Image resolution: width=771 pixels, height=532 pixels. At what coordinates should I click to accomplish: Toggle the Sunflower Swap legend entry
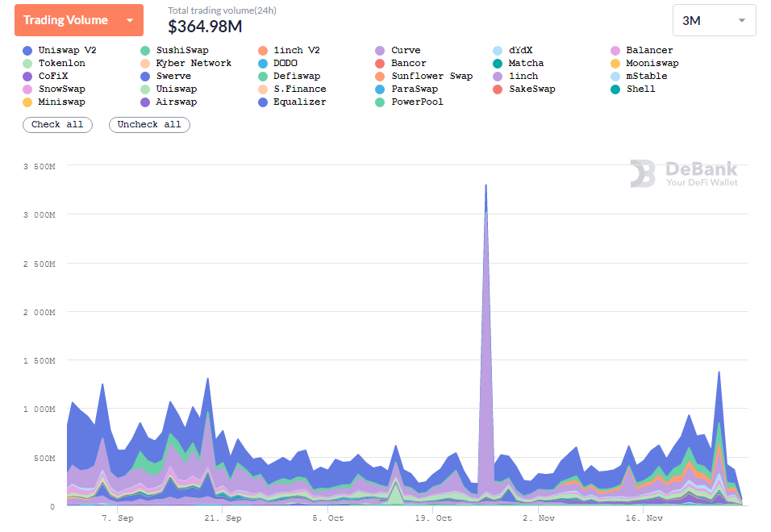point(424,76)
